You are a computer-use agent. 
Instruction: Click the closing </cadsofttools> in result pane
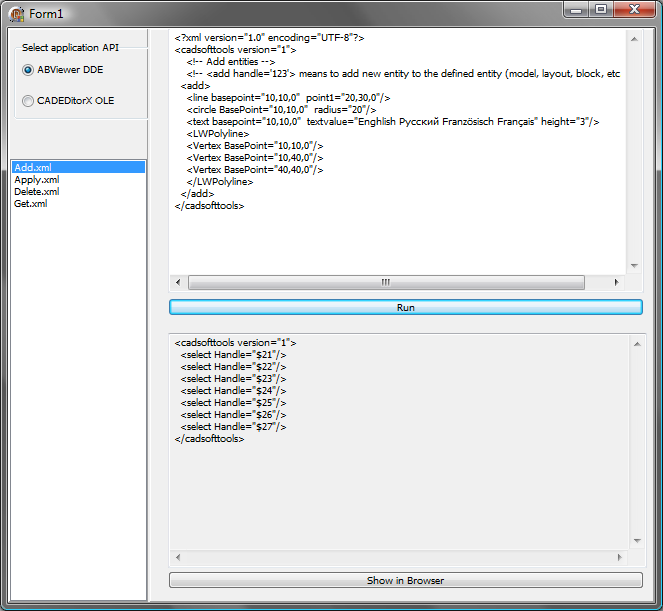click(x=209, y=439)
